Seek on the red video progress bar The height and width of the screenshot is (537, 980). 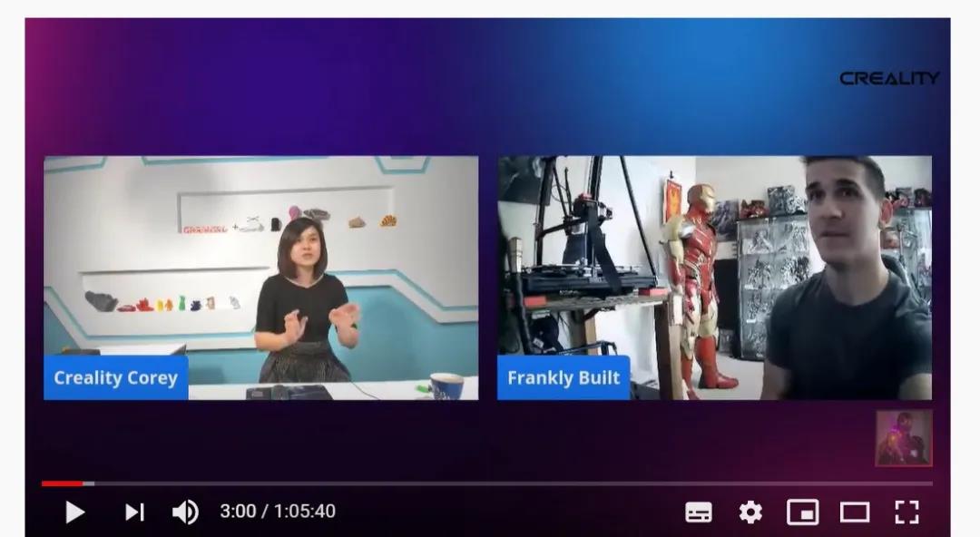pos(487,483)
